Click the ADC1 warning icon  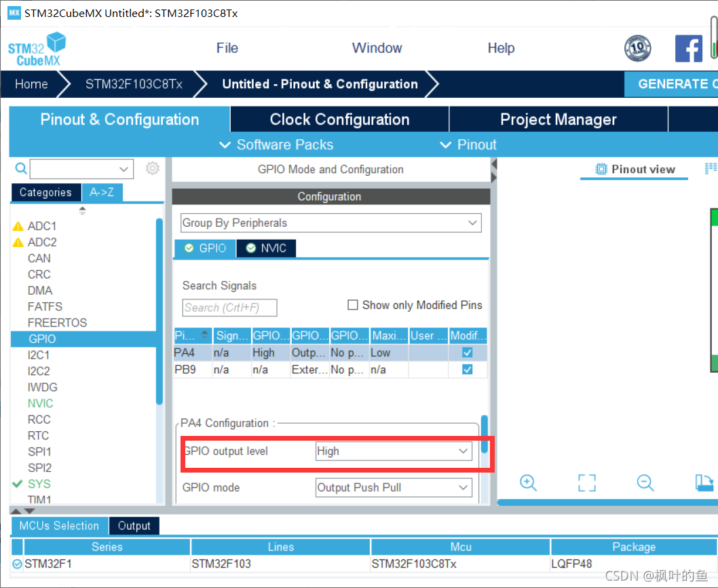tap(18, 226)
